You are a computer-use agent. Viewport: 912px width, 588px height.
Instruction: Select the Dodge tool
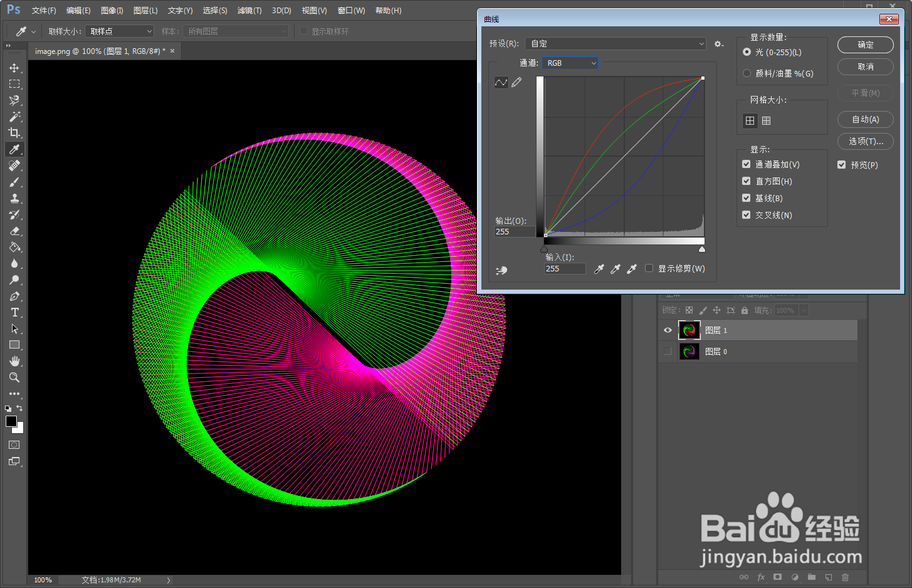coord(14,280)
